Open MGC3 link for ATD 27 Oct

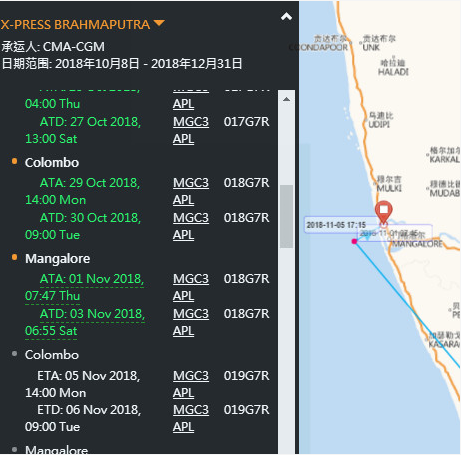tap(191, 122)
